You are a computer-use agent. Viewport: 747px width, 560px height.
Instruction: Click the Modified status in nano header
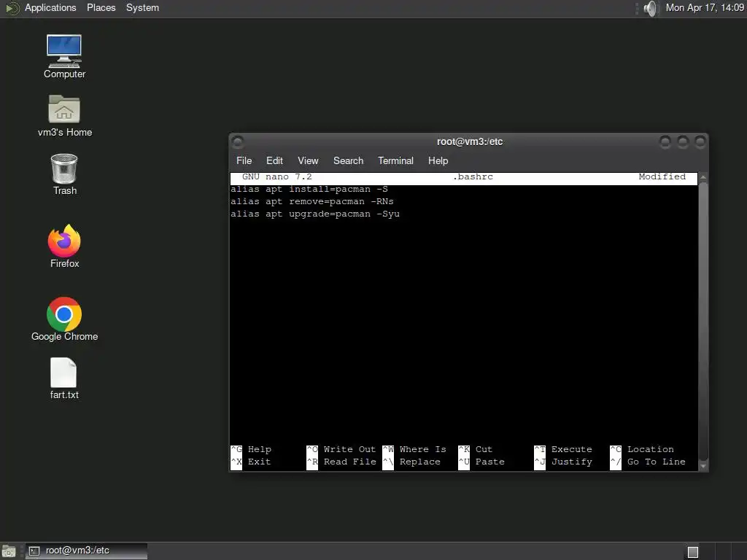pyautogui.click(x=662, y=176)
